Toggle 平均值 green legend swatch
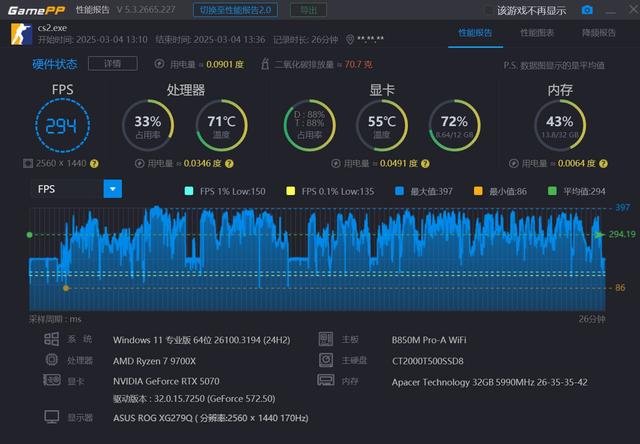This screenshot has height=444, width=640. [x=552, y=191]
